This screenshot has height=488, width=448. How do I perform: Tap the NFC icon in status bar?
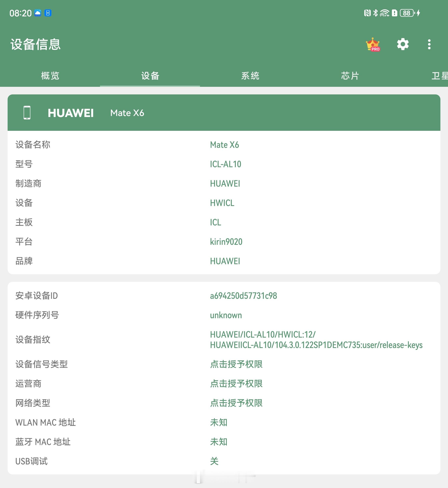(367, 13)
